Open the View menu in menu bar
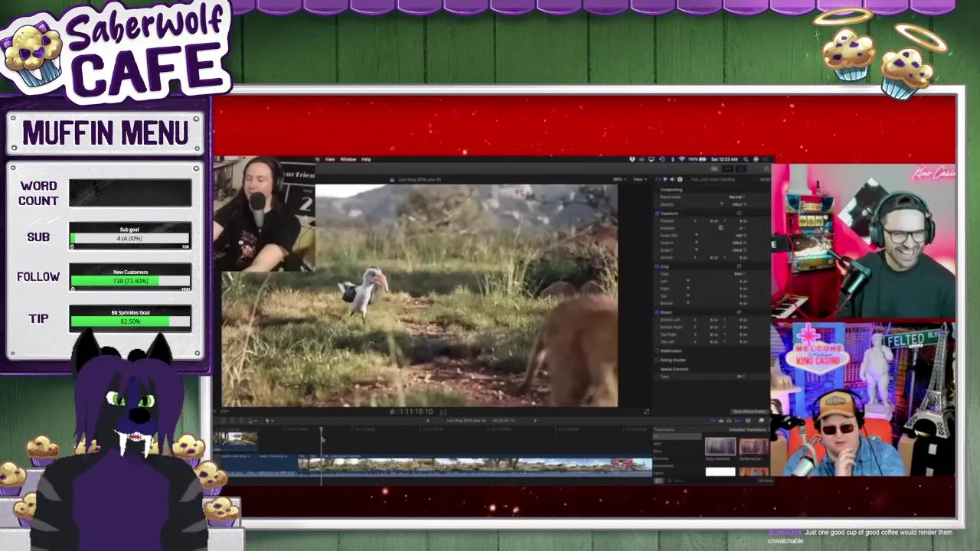 click(330, 159)
